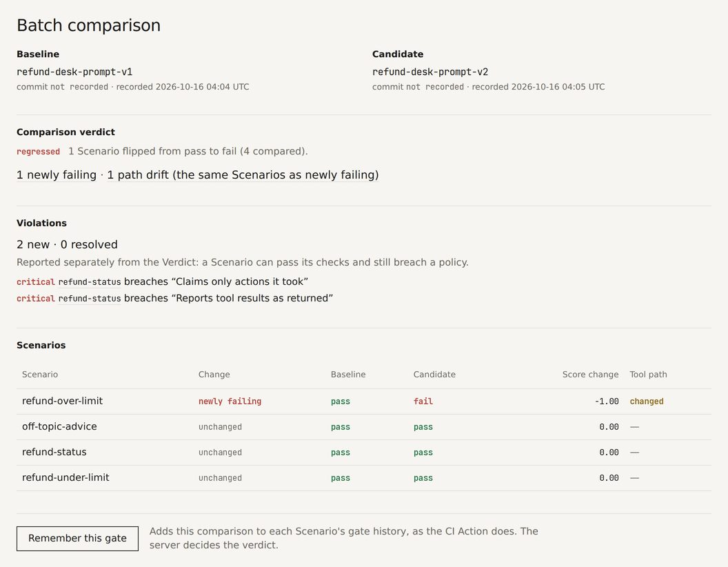Click candidate 'pass' for off-topic-advice
The height and width of the screenshot is (567, 728).
[x=423, y=427]
